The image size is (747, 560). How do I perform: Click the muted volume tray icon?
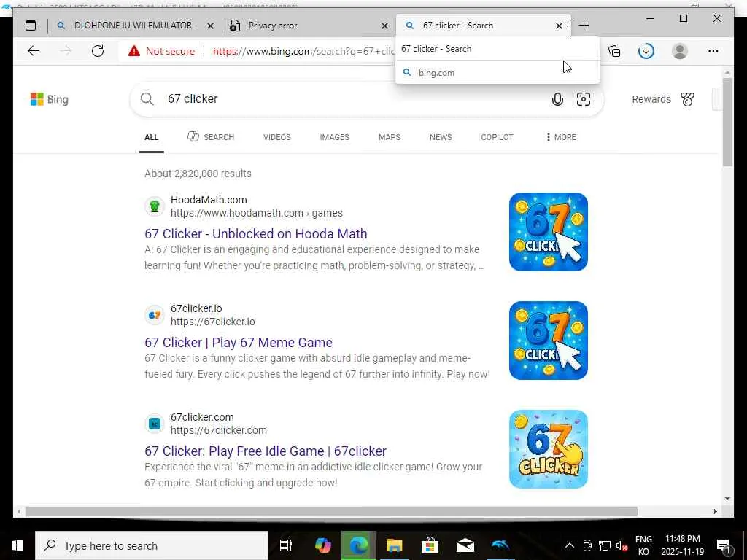pos(622,545)
